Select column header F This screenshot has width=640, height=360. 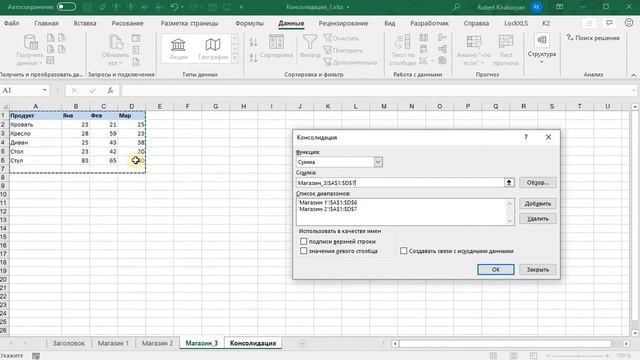pyautogui.click(x=187, y=107)
